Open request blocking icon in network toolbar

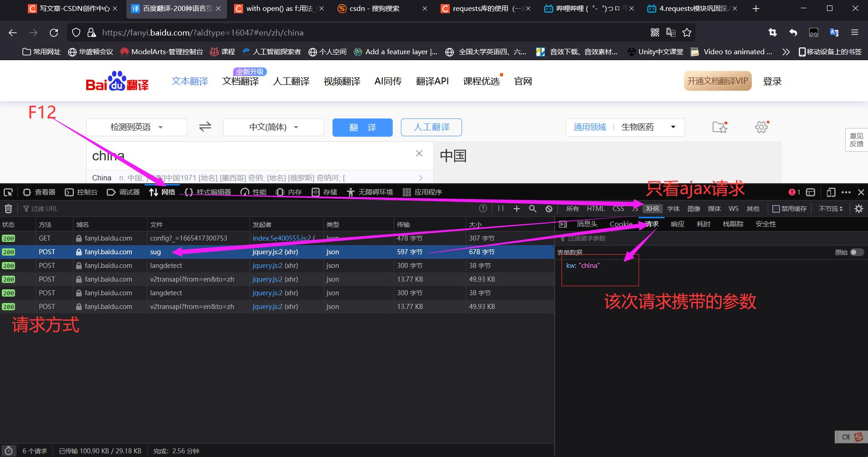pos(549,209)
